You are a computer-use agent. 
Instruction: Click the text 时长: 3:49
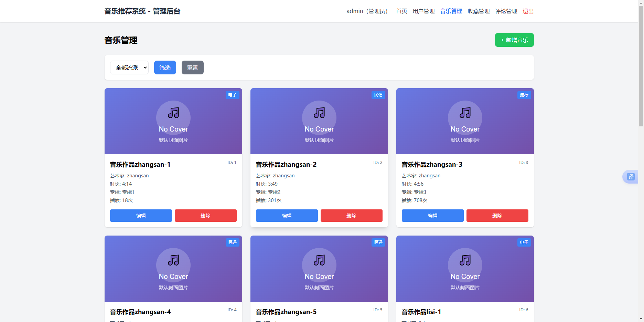267,184
